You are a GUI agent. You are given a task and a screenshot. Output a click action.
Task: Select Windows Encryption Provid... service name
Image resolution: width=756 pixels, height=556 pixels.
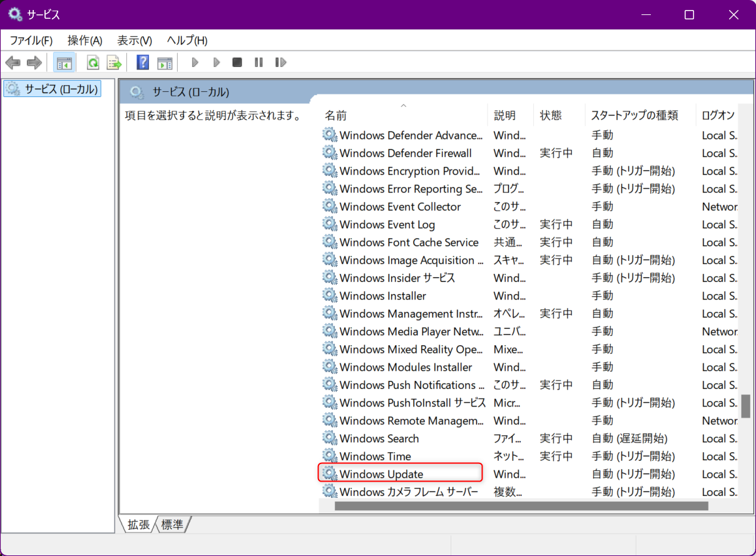[410, 171]
